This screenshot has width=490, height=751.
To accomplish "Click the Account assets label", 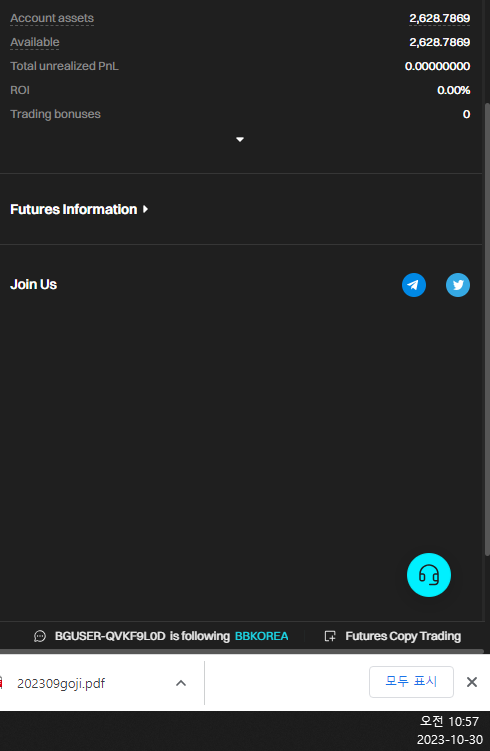I will click(x=52, y=18).
